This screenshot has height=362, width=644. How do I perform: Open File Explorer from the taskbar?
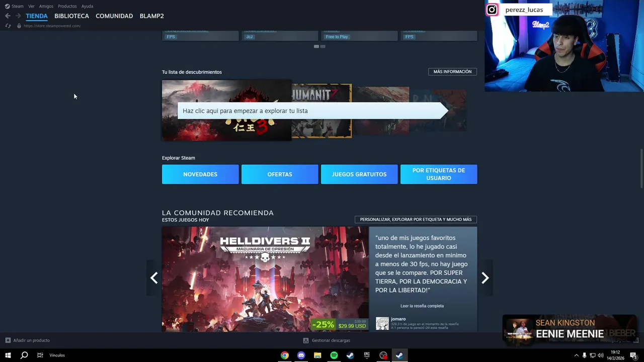(317, 355)
